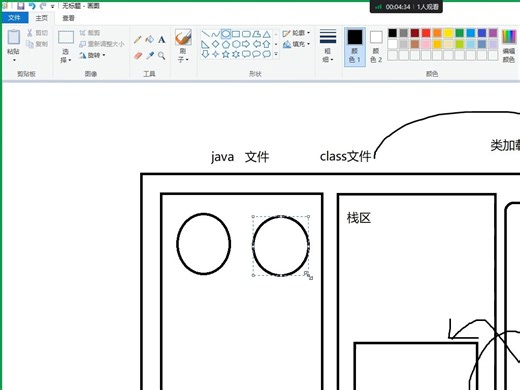
Task: Activate the Color 1 (颜色 1) selector
Action: [x=355, y=47]
